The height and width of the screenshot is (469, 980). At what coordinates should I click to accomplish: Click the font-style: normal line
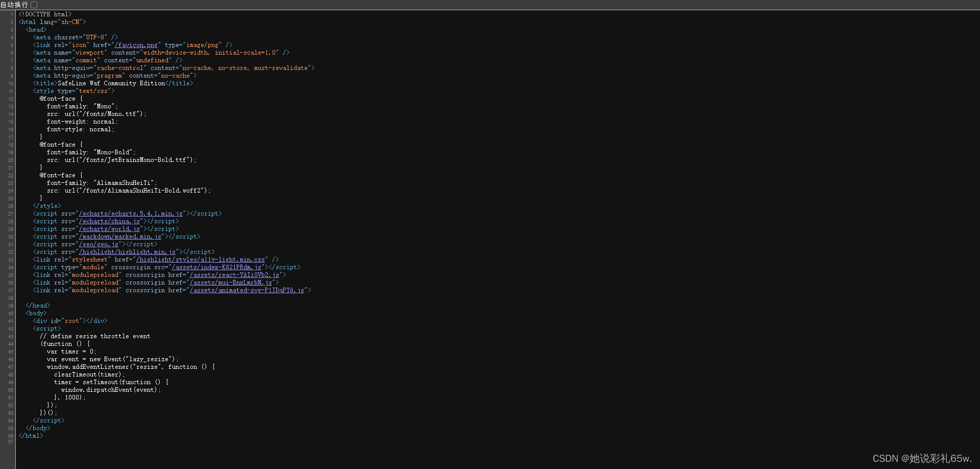click(x=81, y=129)
